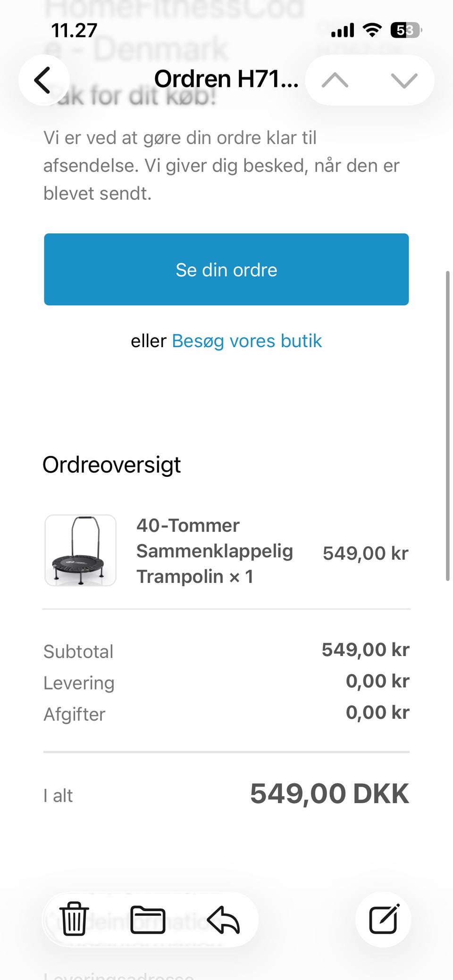Screen dimensions: 453x980
Task: Tap the cellular signal bars
Action: pyautogui.click(x=343, y=31)
